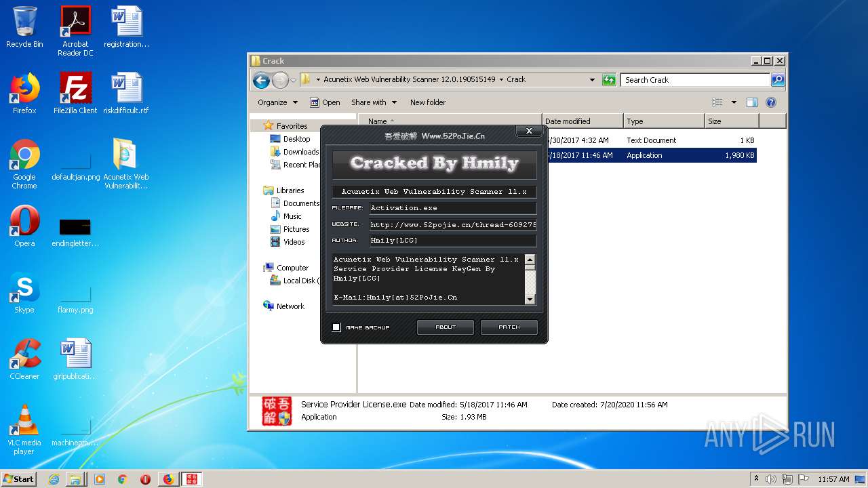Viewport: 868px width, 488px height.
Task: Click the Search Crack input field
Action: [695, 80]
